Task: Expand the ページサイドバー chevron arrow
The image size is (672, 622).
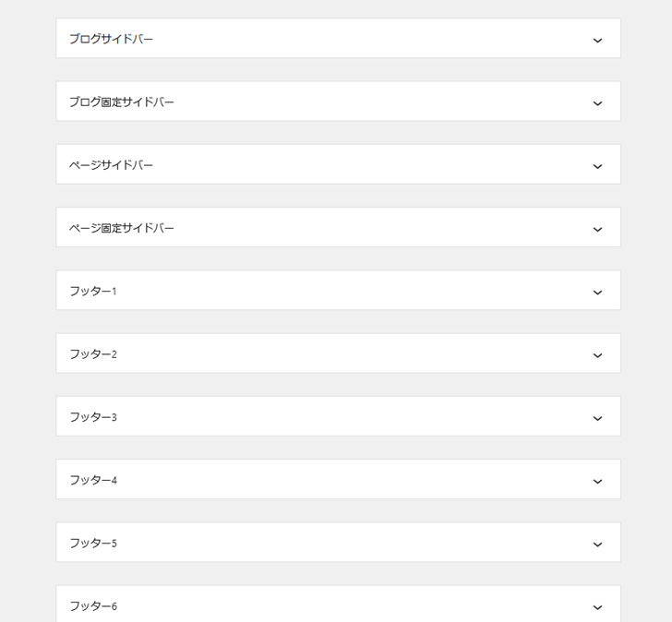Action: (597, 166)
